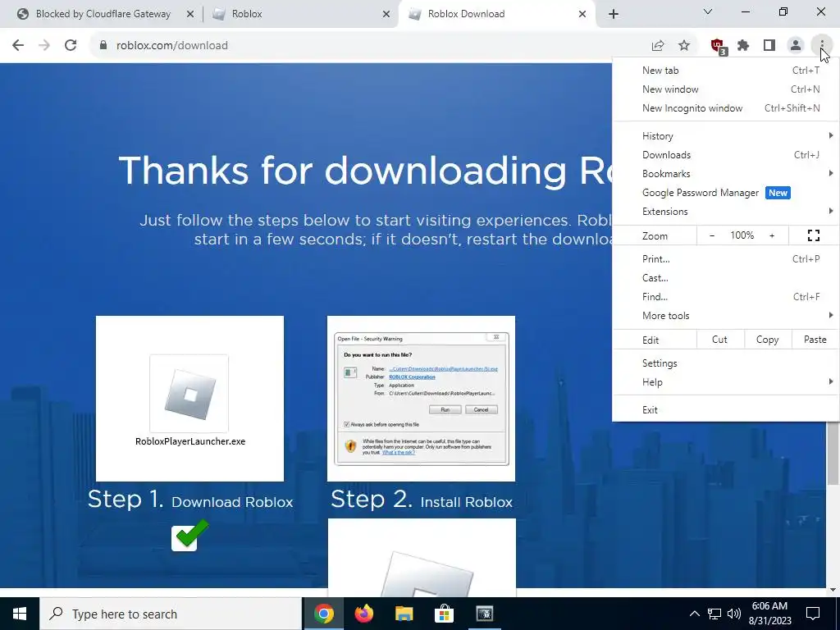Image resolution: width=840 pixels, height=630 pixels.
Task: Open Google Chrome from the taskbar
Action: (323, 614)
